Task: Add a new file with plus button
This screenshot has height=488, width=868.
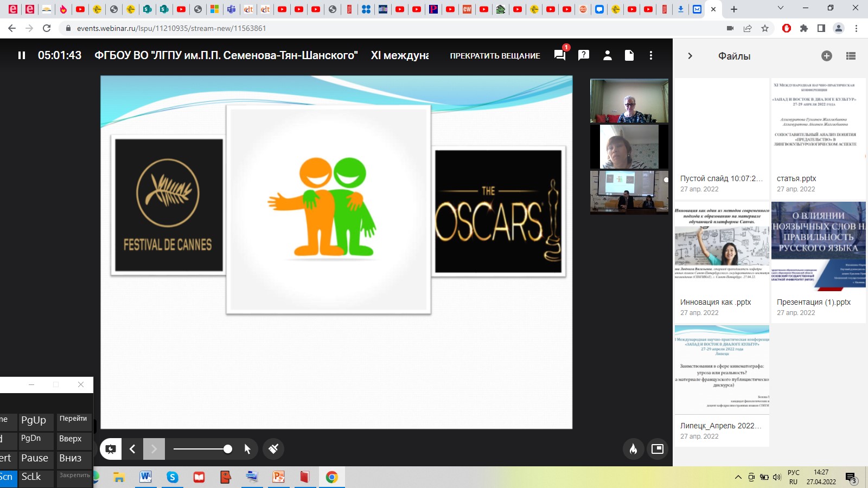Action: click(x=827, y=56)
